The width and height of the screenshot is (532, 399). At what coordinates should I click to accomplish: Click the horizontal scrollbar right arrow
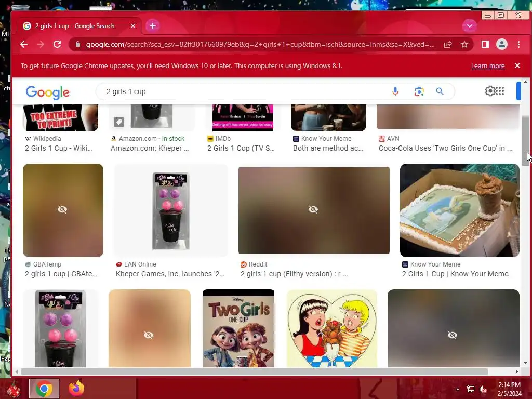(x=517, y=372)
